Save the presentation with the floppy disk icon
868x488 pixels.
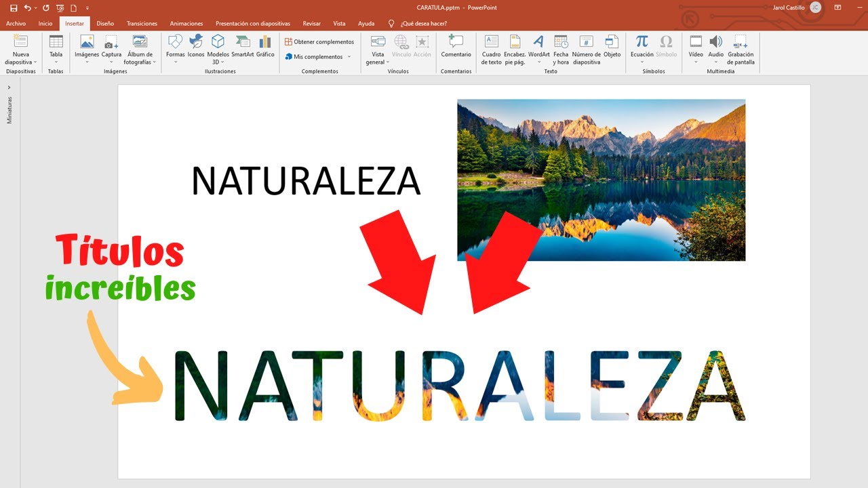(x=14, y=8)
